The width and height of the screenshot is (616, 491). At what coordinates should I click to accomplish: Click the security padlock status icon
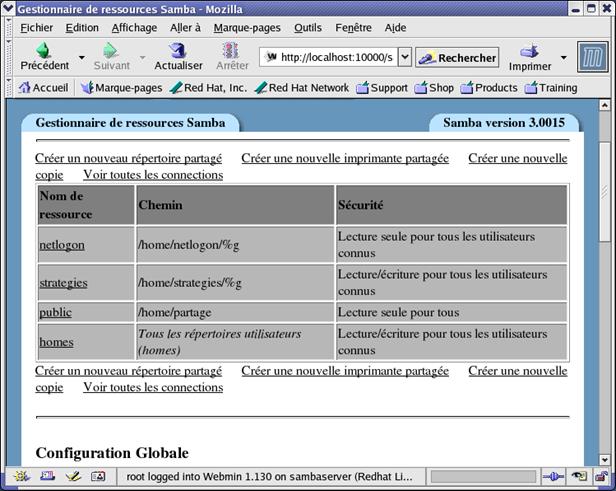(x=601, y=477)
